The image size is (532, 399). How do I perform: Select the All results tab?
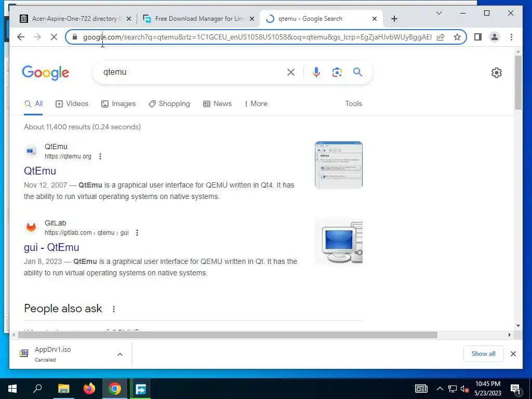coord(33,104)
